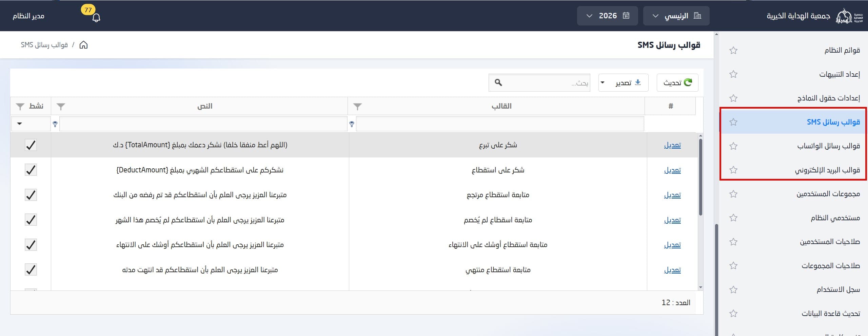Favorite star next to إعداد التنبيهات
This screenshot has width=868, height=336.
(x=733, y=74)
